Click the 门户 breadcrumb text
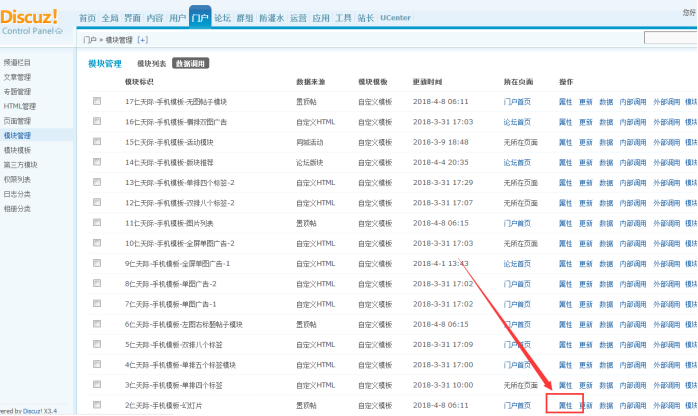 [90, 40]
